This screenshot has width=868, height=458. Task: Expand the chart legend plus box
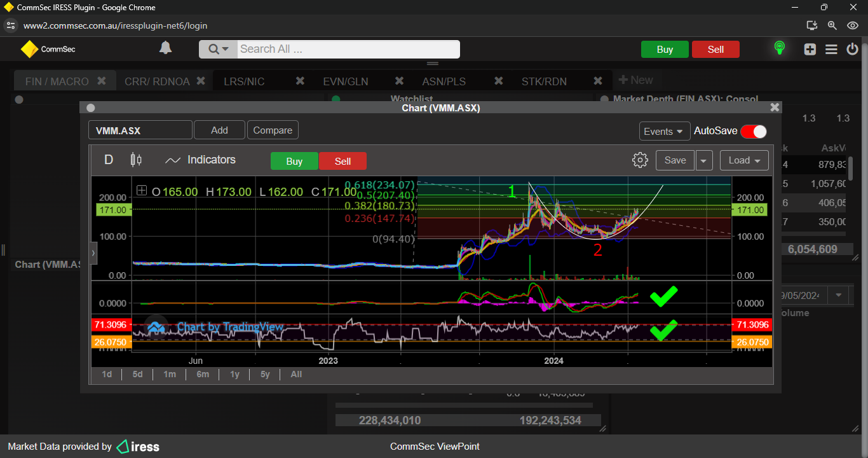click(142, 190)
